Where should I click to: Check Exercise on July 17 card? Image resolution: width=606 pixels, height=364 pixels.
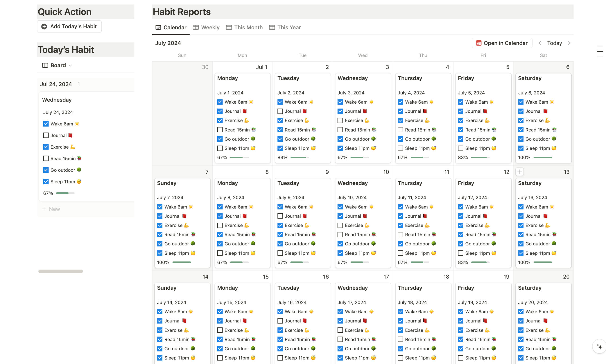pos(340,330)
